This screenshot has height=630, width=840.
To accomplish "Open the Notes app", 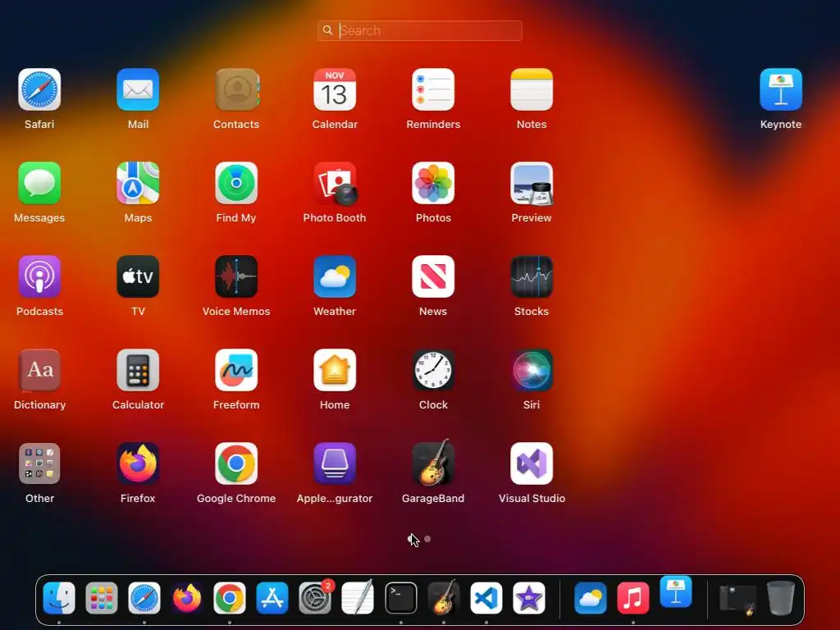I will click(x=532, y=89).
